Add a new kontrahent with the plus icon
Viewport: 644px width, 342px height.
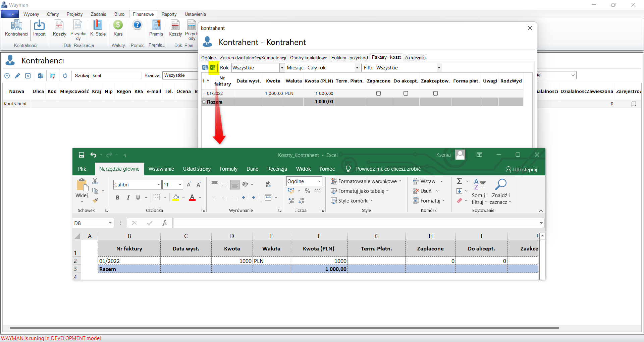point(7,76)
